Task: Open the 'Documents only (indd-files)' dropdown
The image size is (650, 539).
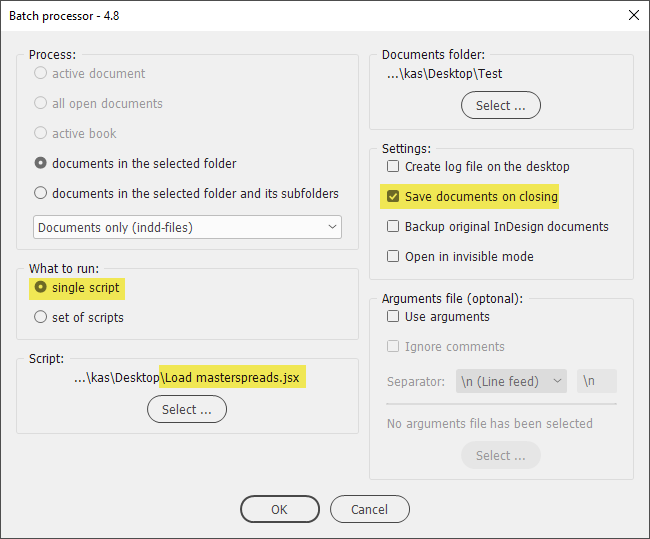Action: click(x=187, y=227)
